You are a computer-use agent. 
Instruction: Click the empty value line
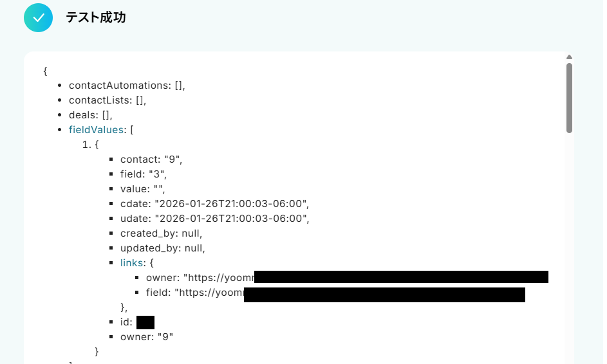(143, 189)
